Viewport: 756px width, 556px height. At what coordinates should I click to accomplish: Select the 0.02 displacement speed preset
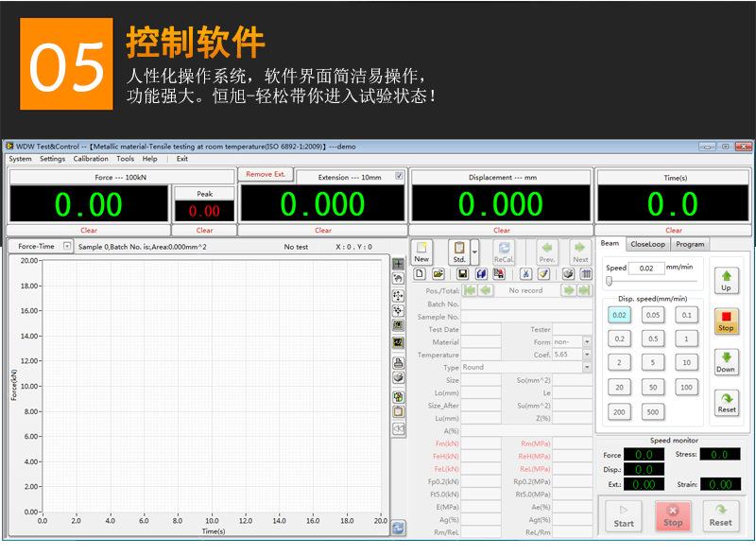(x=619, y=315)
